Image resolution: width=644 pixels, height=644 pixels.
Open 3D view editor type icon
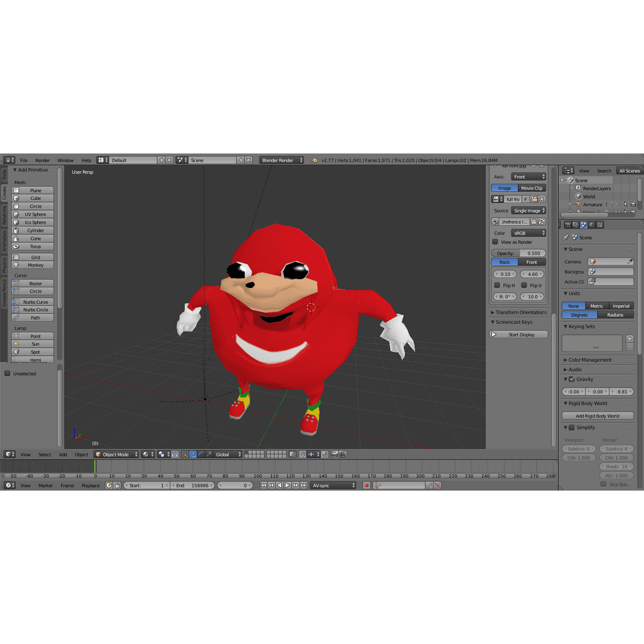pos(9,454)
